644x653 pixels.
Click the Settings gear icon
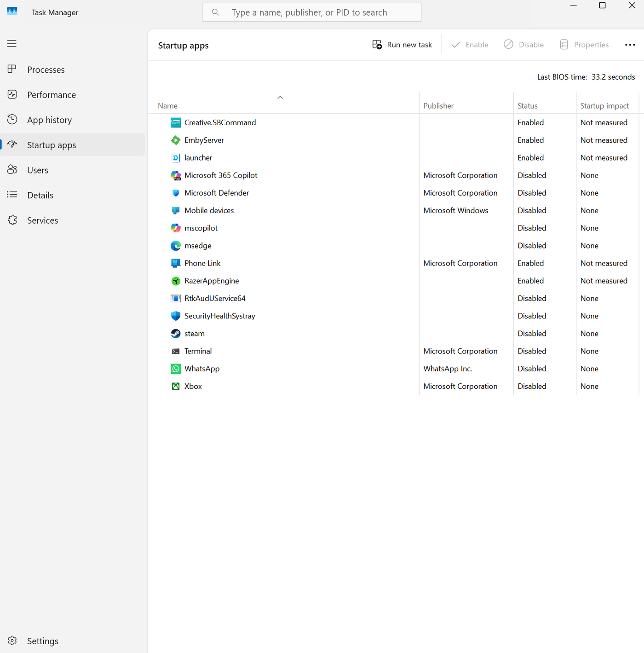pyautogui.click(x=12, y=641)
